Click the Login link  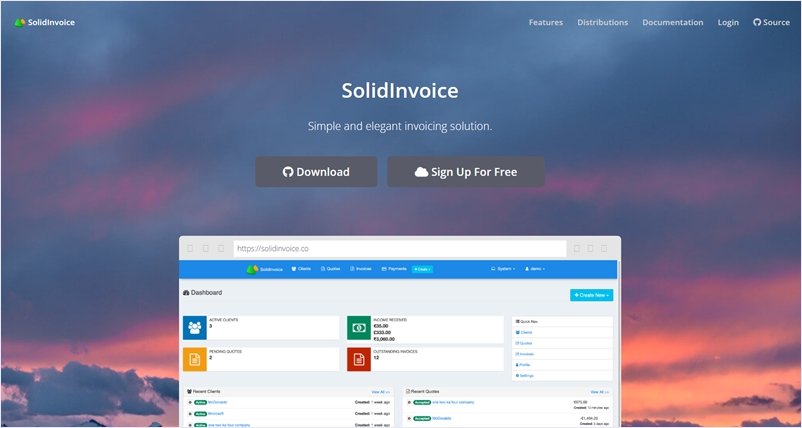click(x=728, y=22)
